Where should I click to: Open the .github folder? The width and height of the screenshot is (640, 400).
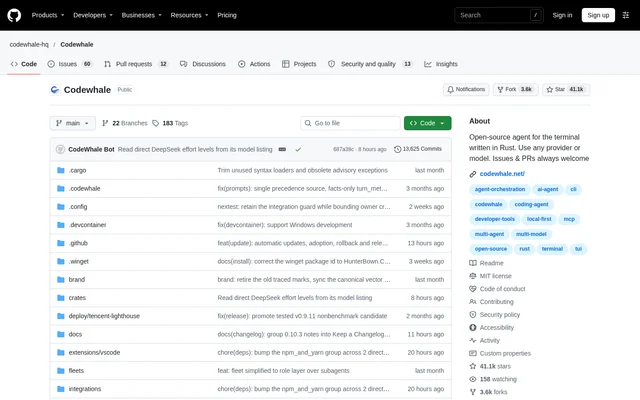coord(78,243)
